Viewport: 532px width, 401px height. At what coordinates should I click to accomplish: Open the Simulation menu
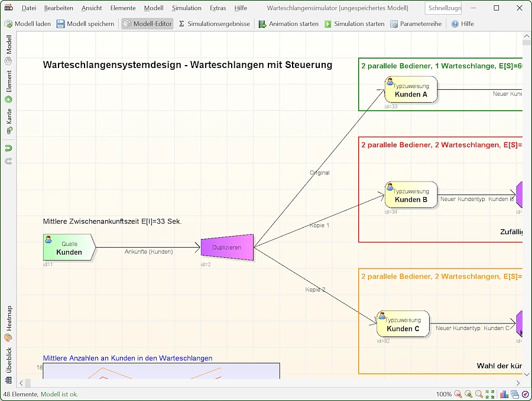pos(187,8)
